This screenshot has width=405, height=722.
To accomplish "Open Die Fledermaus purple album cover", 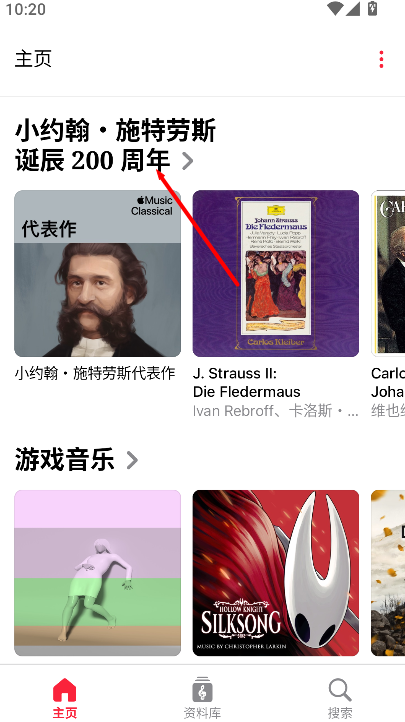I will tap(276, 274).
